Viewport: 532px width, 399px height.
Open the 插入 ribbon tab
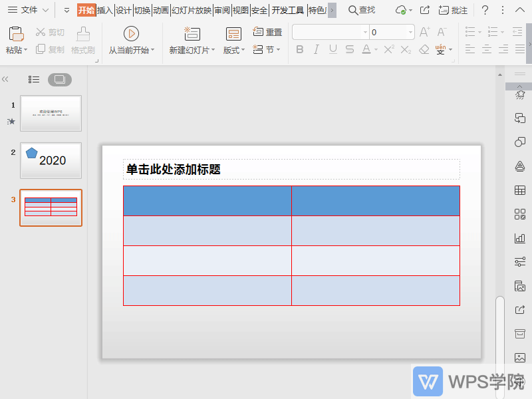[x=104, y=10]
